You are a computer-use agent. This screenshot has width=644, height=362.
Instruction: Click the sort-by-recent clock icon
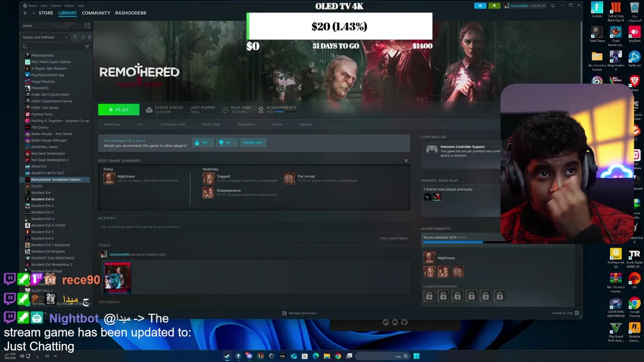click(83, 37)
